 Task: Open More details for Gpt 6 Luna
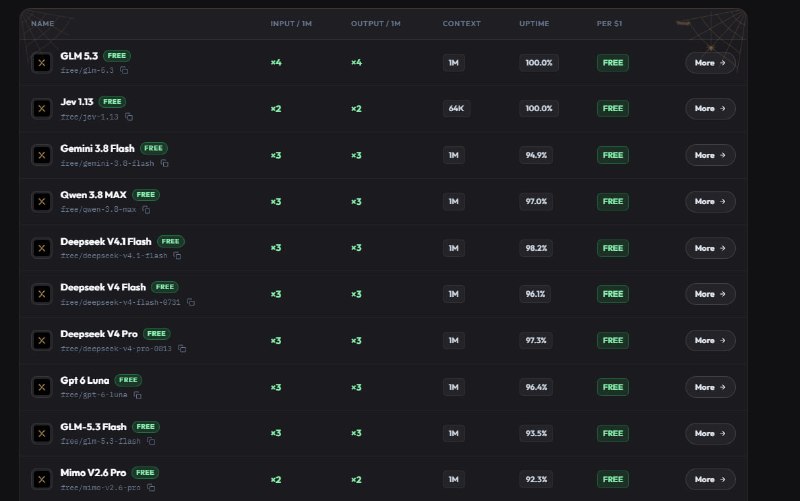pos(710,387)
